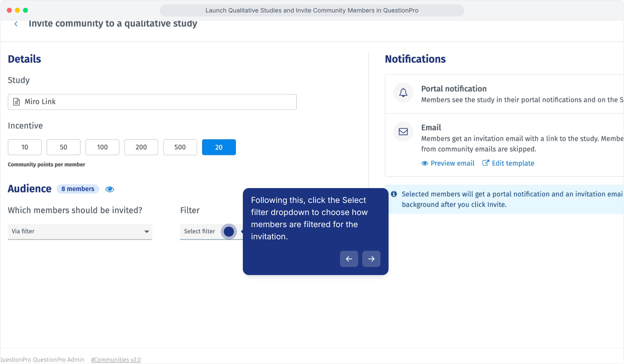Select 100 points incentive
The height and width of the screenshot is (364, 624).
click(x=102, y=147)
